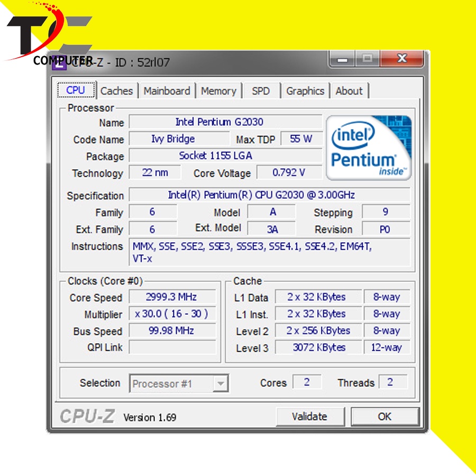Image resolution: width=476 pixels, height=476 pixels.
Task: Click the Level 3 size 3072 KBytes
Action: (318, 347)
